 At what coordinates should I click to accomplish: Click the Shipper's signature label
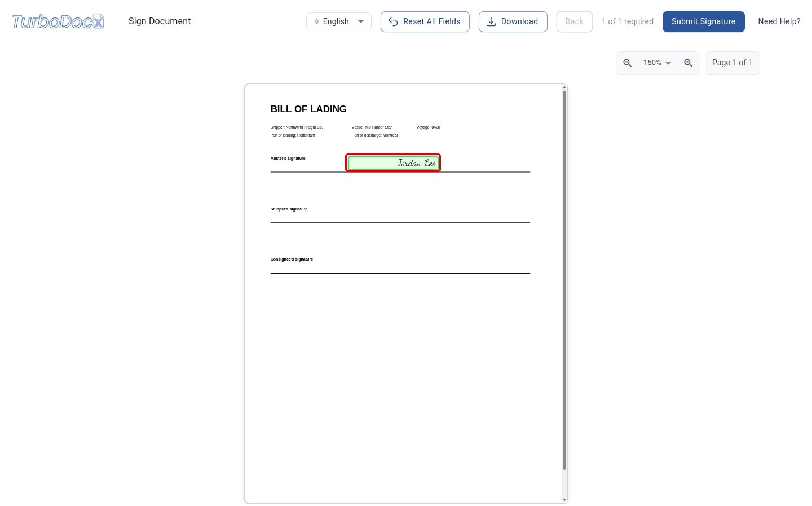click(x=289, y=209)
